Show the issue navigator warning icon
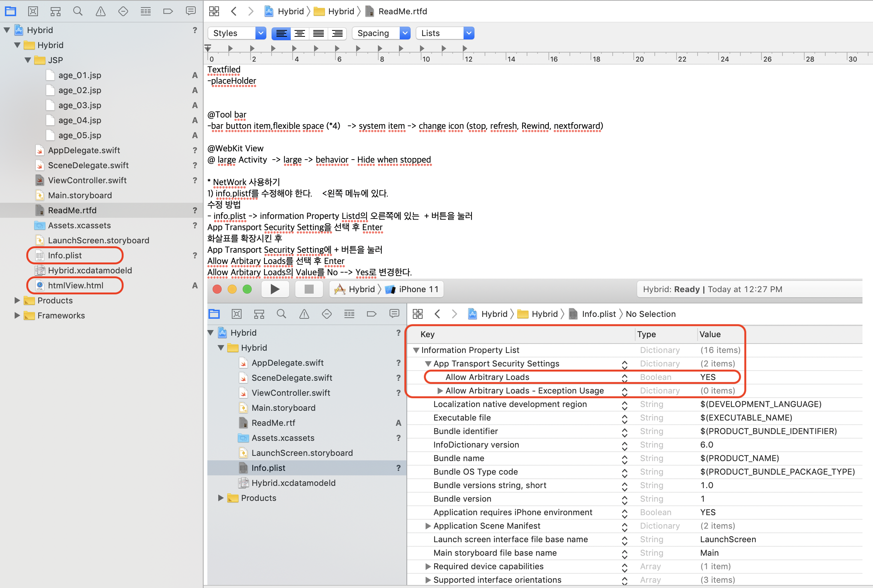This screenshot has height=588, width=873. [x=100, y=11]
